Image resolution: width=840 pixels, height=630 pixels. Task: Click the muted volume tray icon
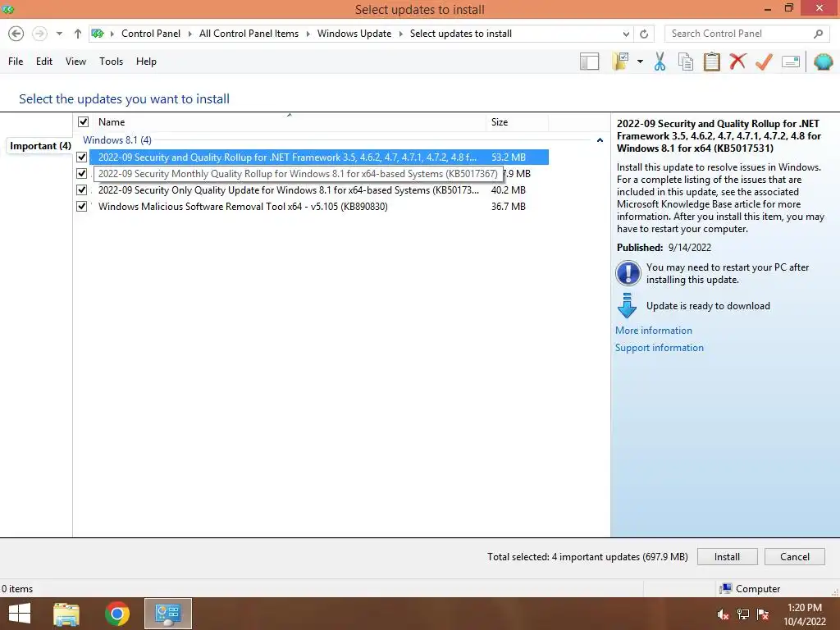723,614
